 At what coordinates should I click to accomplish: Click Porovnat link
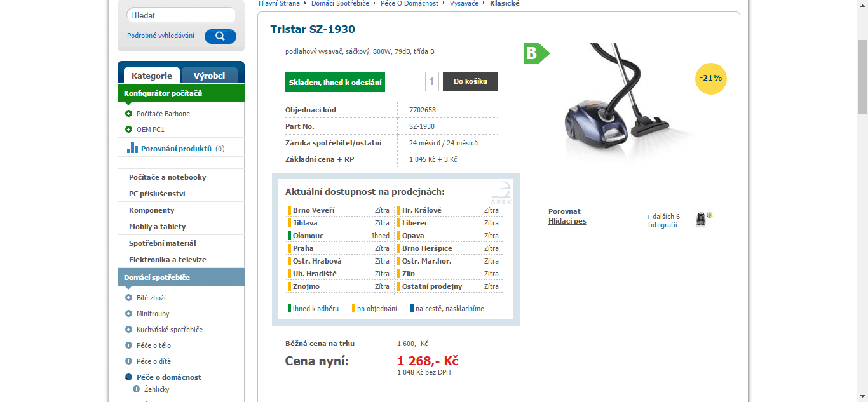tap(564, 211)
